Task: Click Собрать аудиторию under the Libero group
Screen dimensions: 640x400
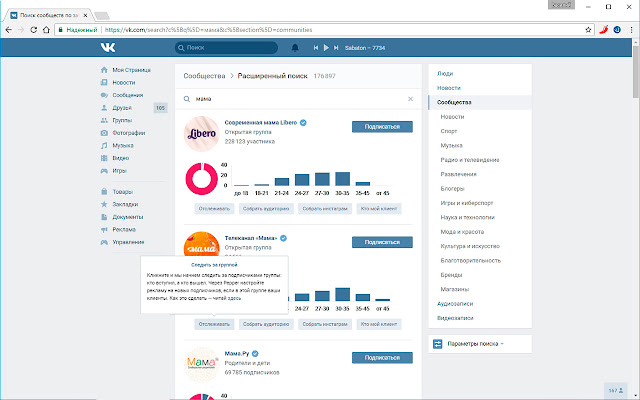Action: (x=266, y=209)
